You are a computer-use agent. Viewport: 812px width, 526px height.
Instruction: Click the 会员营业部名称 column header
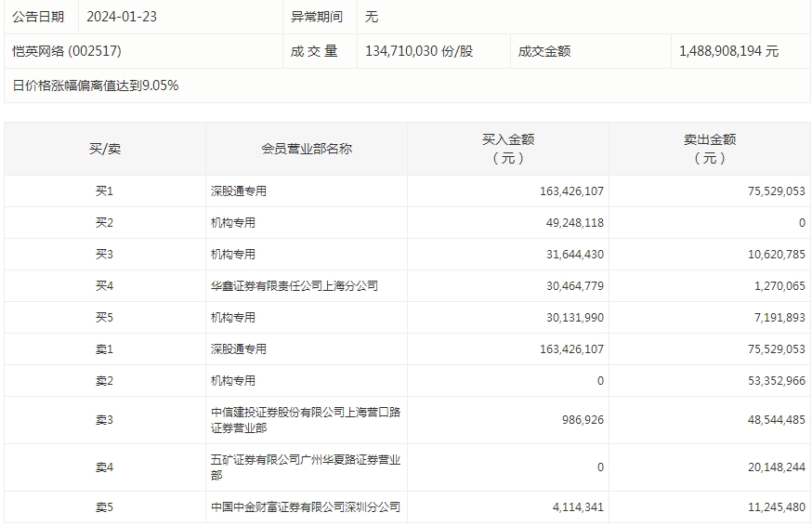click(307, 149)
